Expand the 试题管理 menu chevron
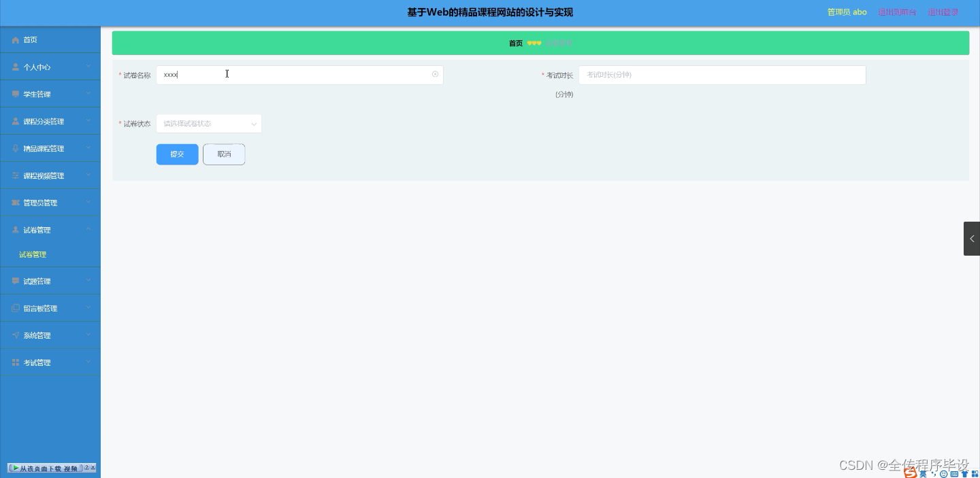The width and height of the screenshot is (980, 478). tap(88, 281)
